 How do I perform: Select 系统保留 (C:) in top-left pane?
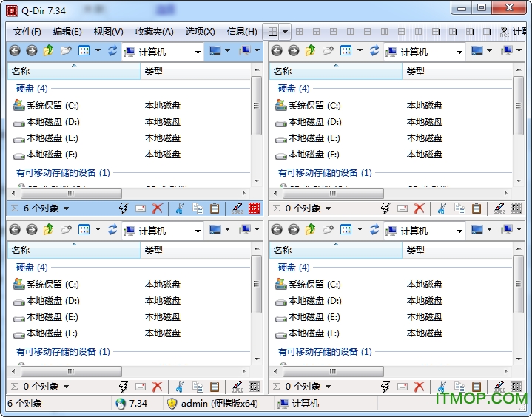click(46, 106)
